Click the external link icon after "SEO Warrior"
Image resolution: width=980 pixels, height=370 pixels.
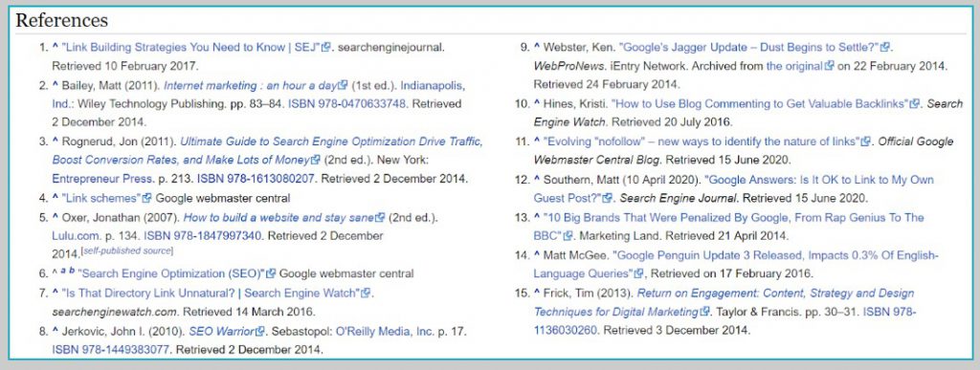261,332
